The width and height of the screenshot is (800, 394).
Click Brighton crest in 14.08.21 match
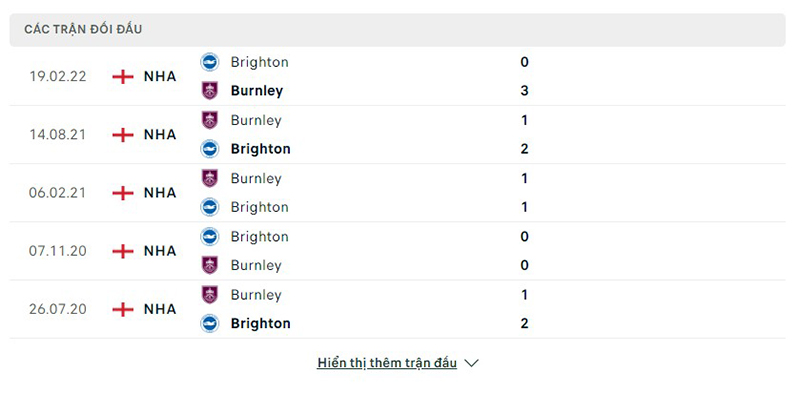(210, 149)
